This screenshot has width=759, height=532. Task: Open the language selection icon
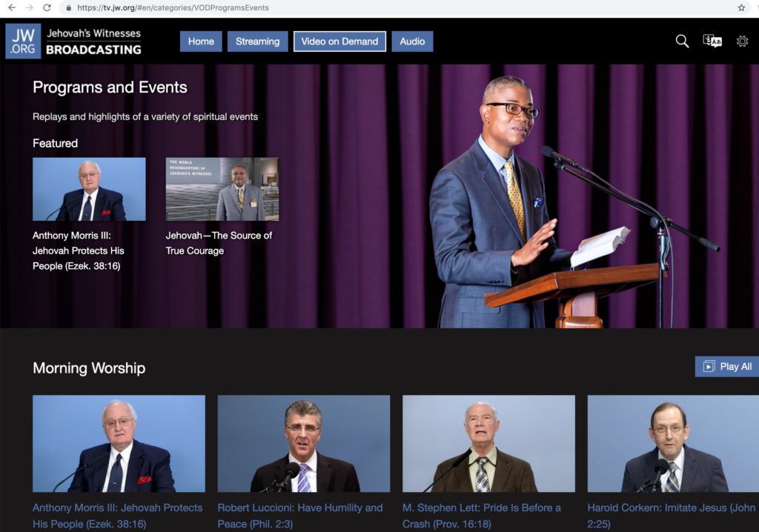pos(712,41)
